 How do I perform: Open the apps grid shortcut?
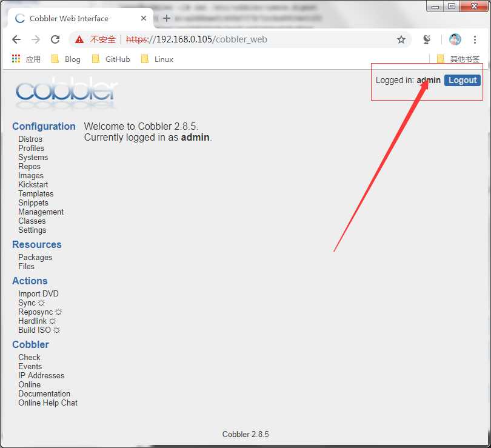pos(26,59)
